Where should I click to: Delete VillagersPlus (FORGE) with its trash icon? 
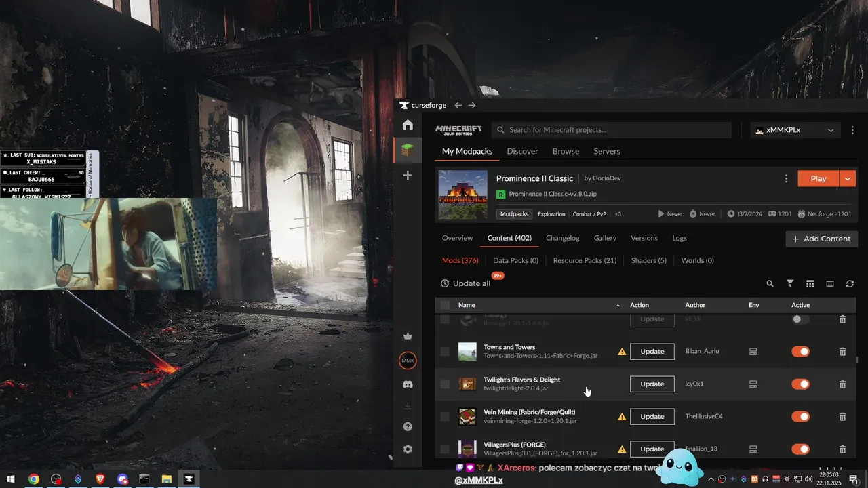point(842,449)
